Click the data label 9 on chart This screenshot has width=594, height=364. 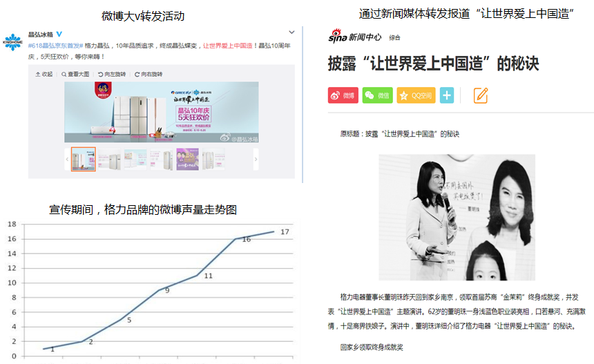pos(167,291)
